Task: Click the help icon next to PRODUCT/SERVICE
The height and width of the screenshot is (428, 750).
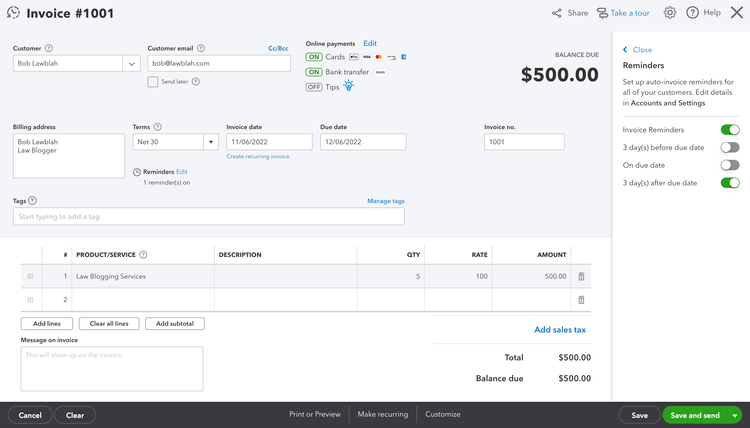Action: [x=143, y=255]
